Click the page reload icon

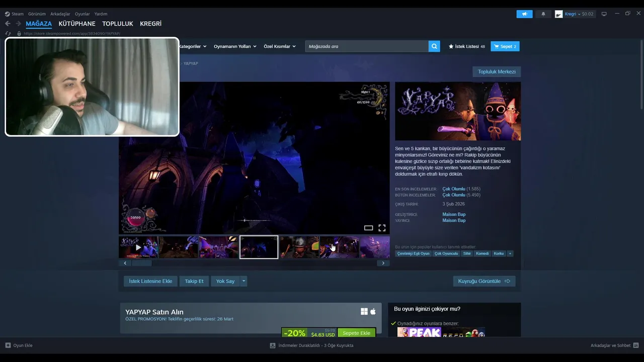(x=8, y=34)
